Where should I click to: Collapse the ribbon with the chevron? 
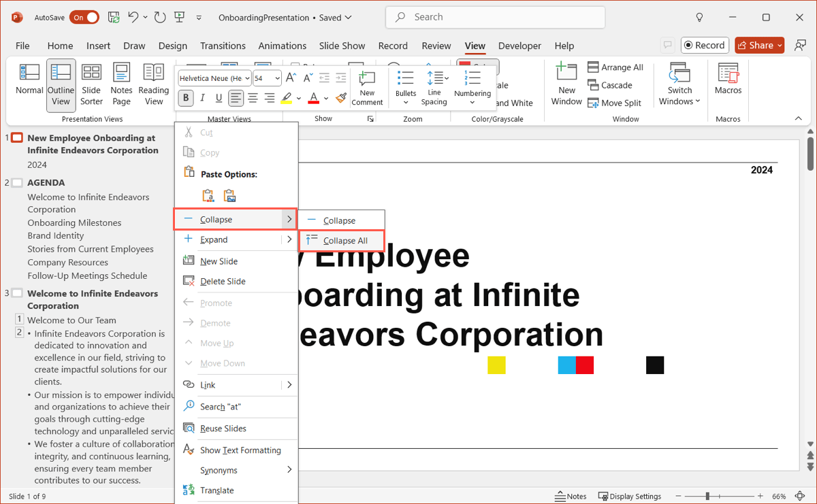798,118
